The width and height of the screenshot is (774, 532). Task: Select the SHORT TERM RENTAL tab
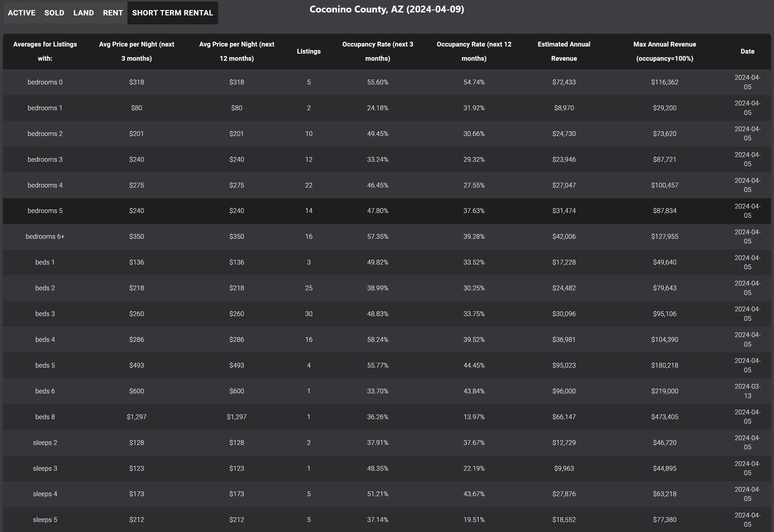[x=172, y=13]
